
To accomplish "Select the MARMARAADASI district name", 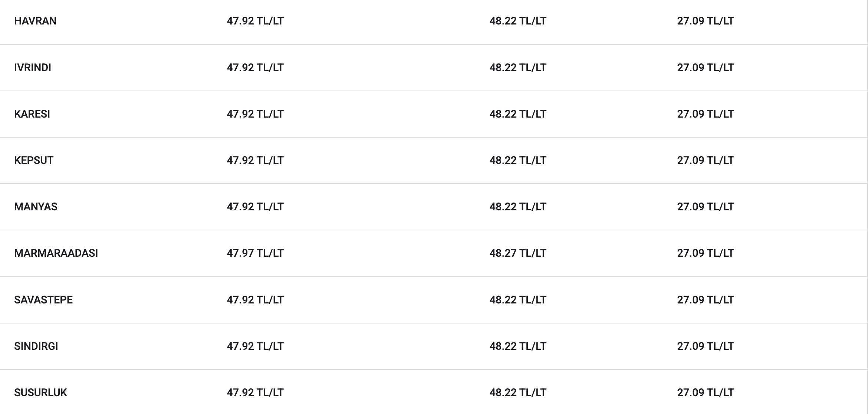I will pyautogui.click(x=56, y=253).
